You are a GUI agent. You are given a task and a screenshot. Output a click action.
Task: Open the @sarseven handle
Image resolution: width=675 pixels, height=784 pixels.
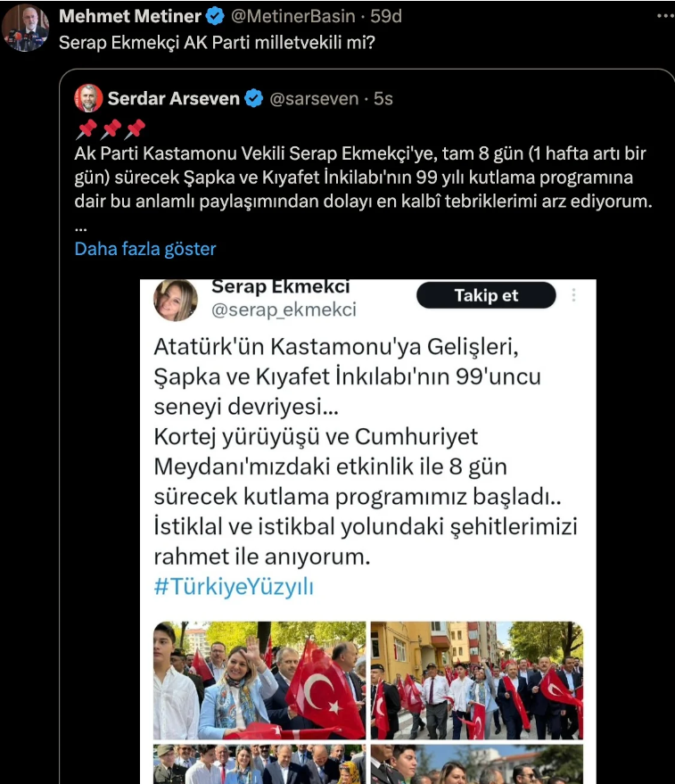pos(314,98)
